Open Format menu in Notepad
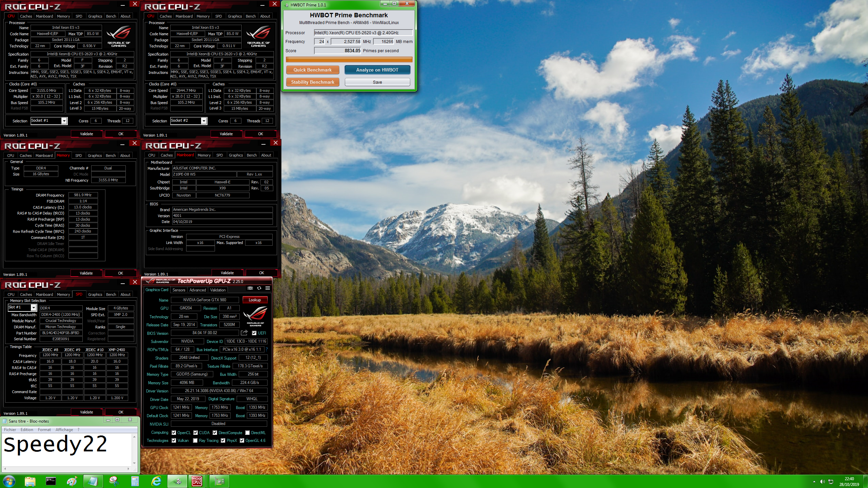 pyautogui.click(x=44, y=429)
